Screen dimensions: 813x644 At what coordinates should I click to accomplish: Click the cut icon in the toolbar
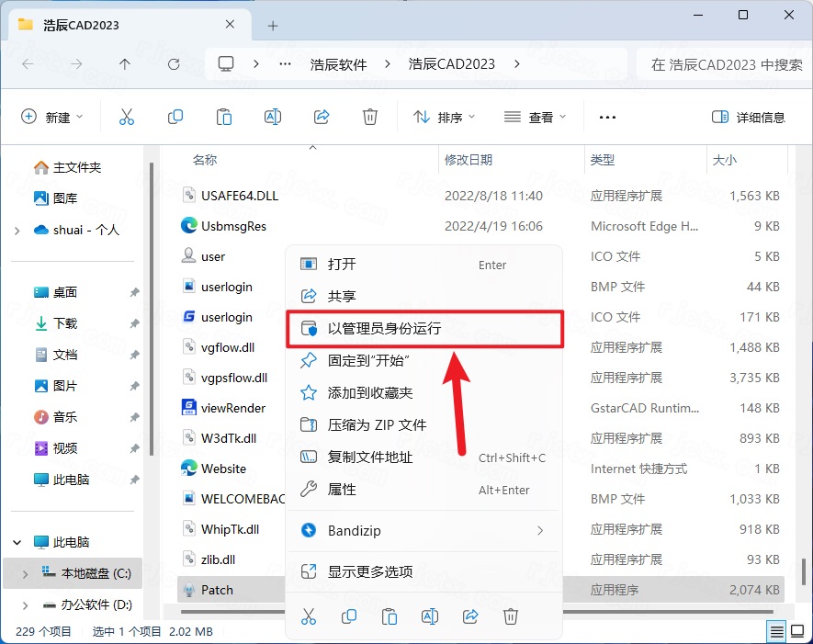[127, 117]
